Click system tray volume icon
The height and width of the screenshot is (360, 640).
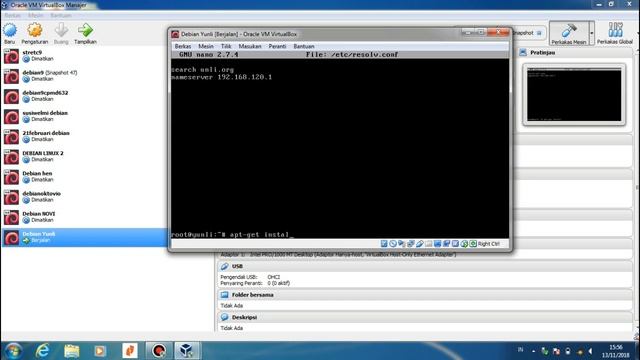point(591,351)
